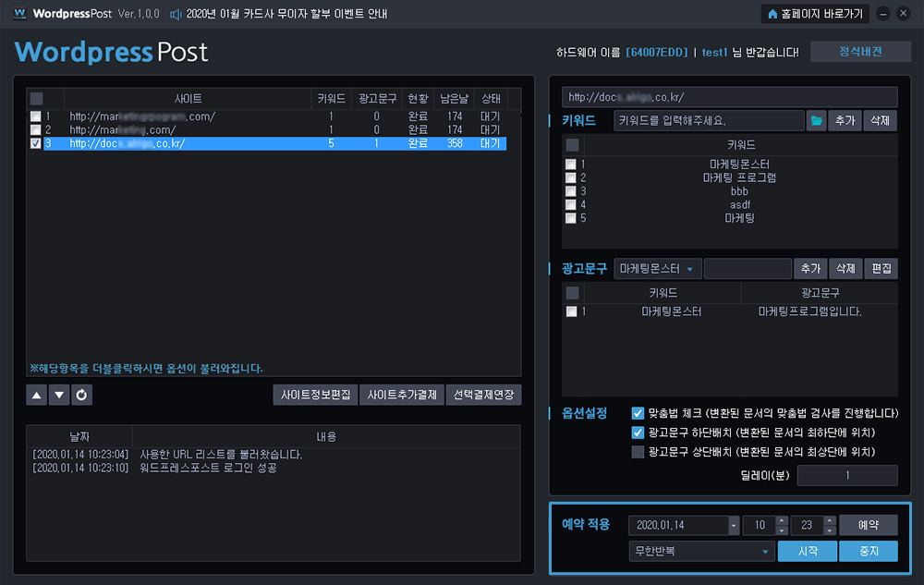Check the 마케팅몬스터 keyword checkbox

(x=570, y=165)
